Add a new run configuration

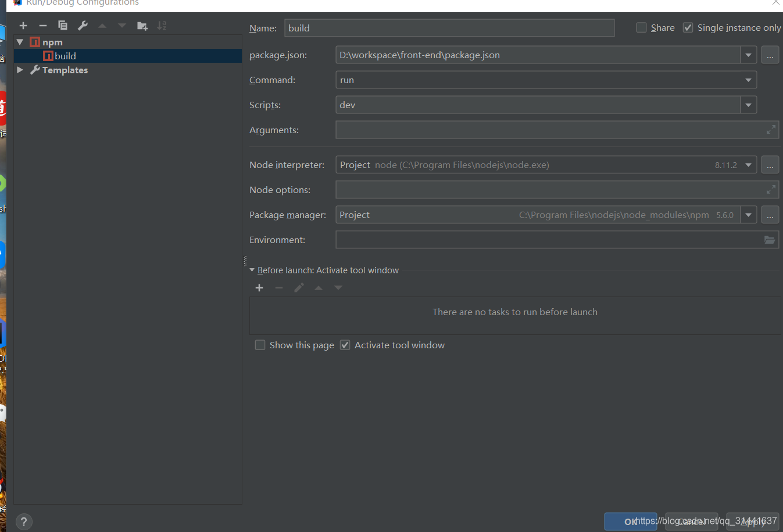[23, 26]
